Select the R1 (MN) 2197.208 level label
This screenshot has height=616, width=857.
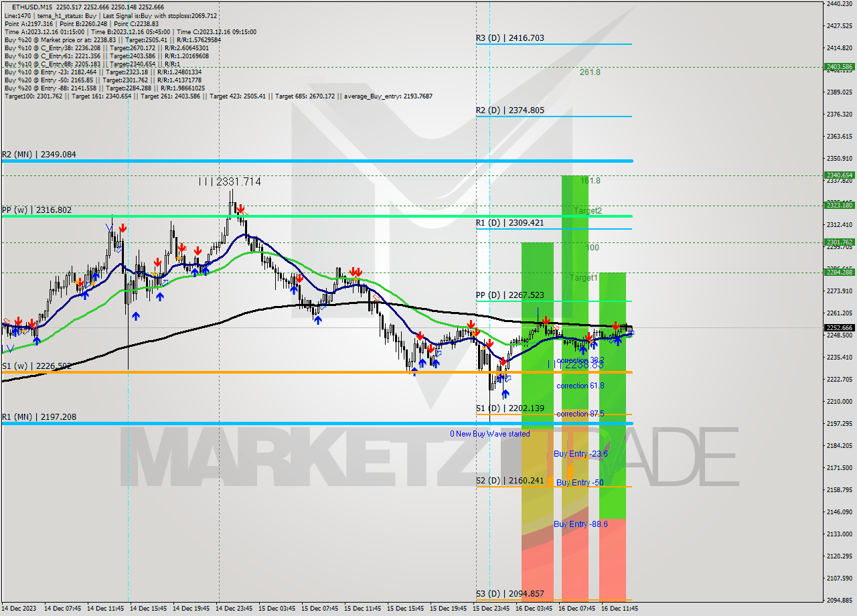(x=39, y=416)
